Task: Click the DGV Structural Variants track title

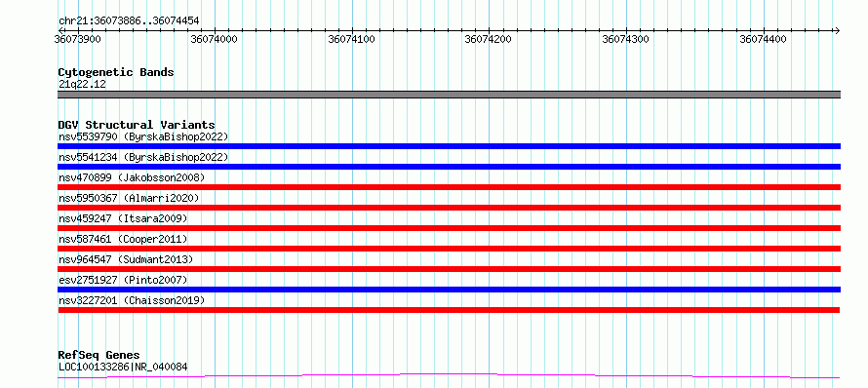Action: click(x=137, y=125)
